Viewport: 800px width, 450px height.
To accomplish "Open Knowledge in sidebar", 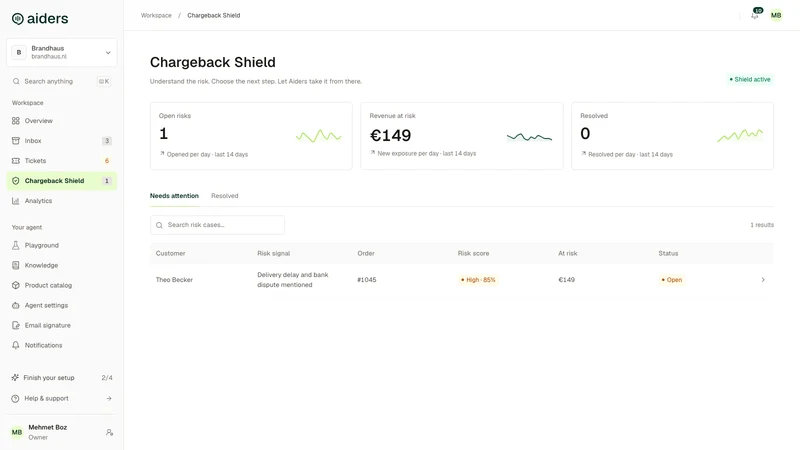I will [62, 265].
